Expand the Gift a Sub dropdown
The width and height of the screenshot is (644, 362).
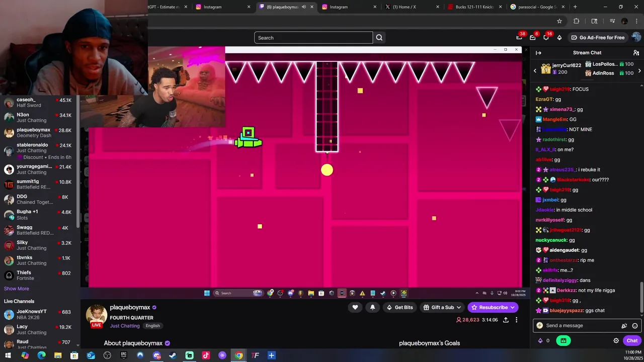point(459,307)
